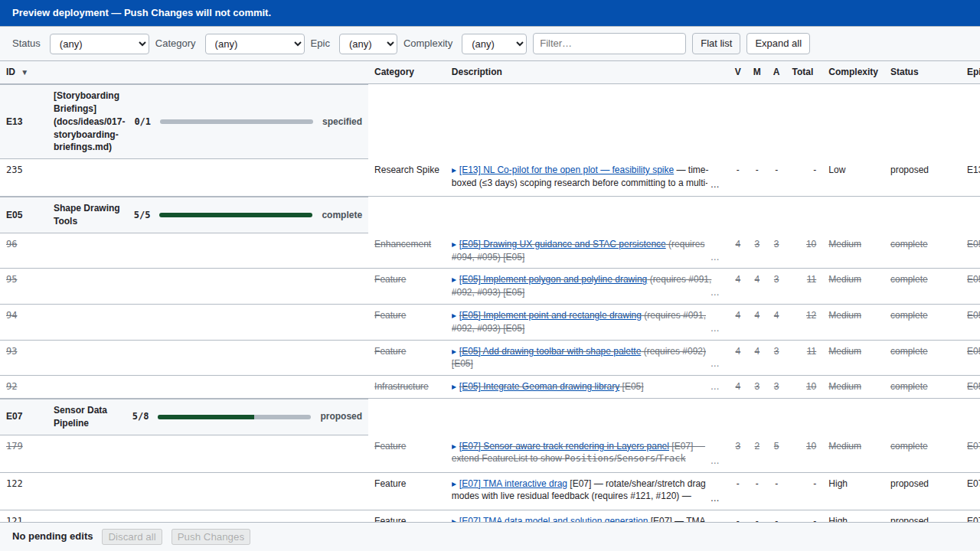
Task: Open the Status filter dropdown
Action: click(100, 44)
